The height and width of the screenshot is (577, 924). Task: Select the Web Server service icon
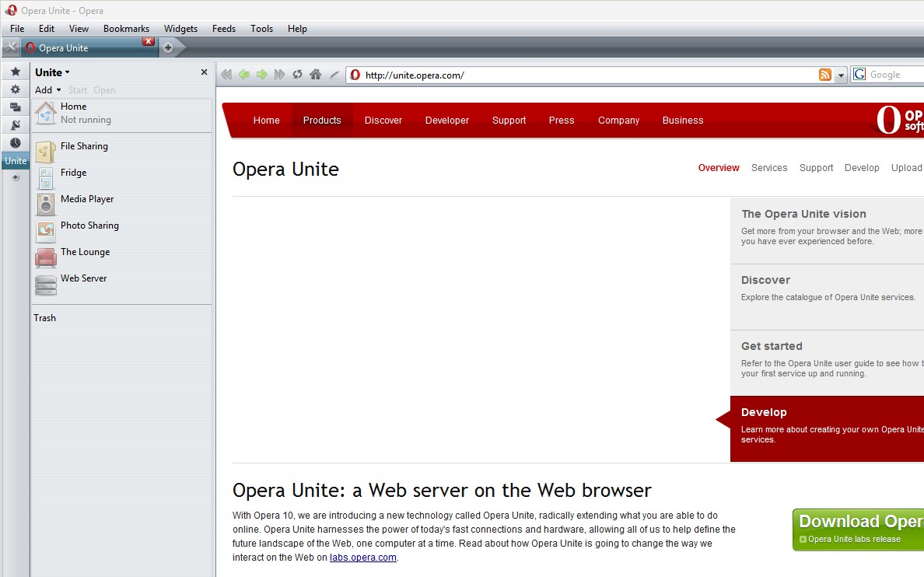pyautogui.click(x=46, y=285)
